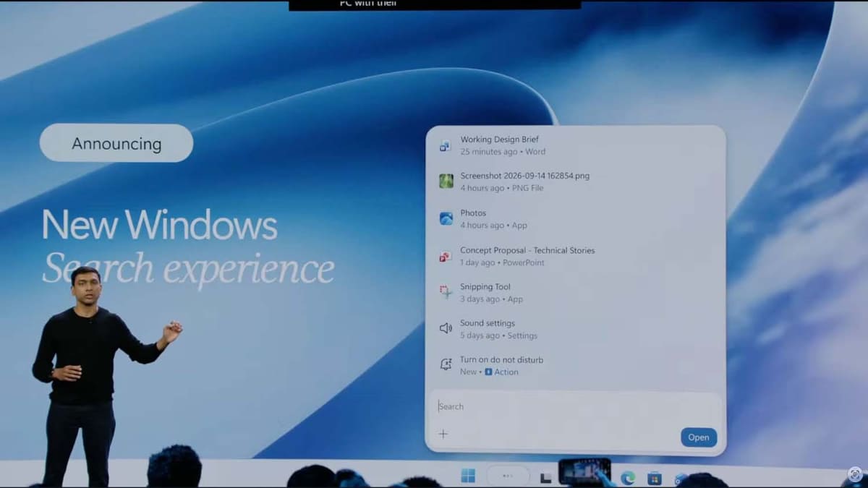Image resolution: width=868 pixels, height=488 pixels.
Task: Click the three-dot pill on the taskbar
Action: pyautogui.click(x=508, y=476)
